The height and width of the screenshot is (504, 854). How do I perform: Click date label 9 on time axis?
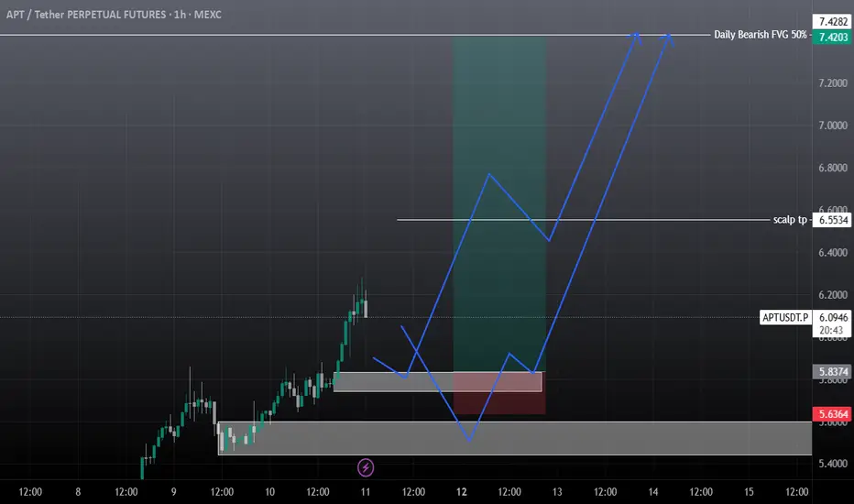click(x=174, y=492)
